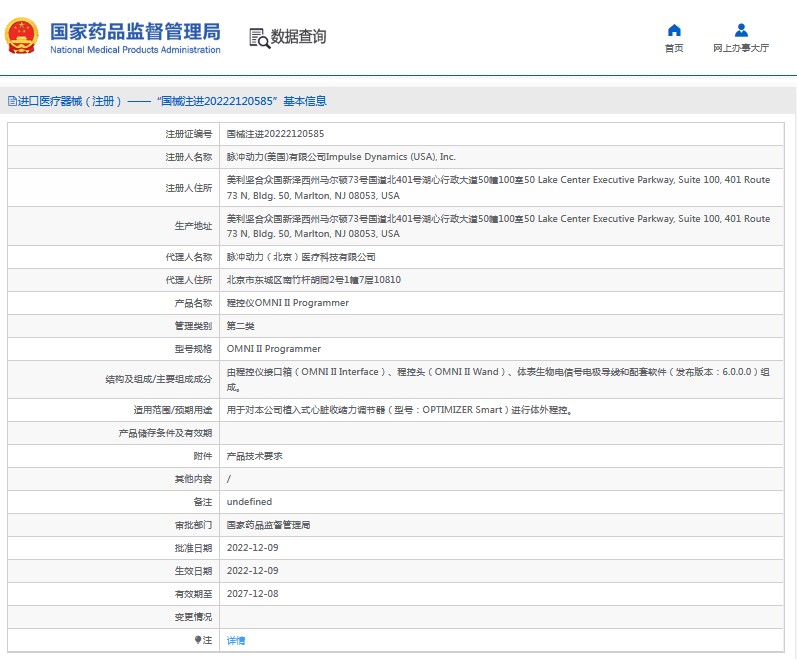Open the 首页 home icon
Screen dimensions: 797x659
coord(674,30)
